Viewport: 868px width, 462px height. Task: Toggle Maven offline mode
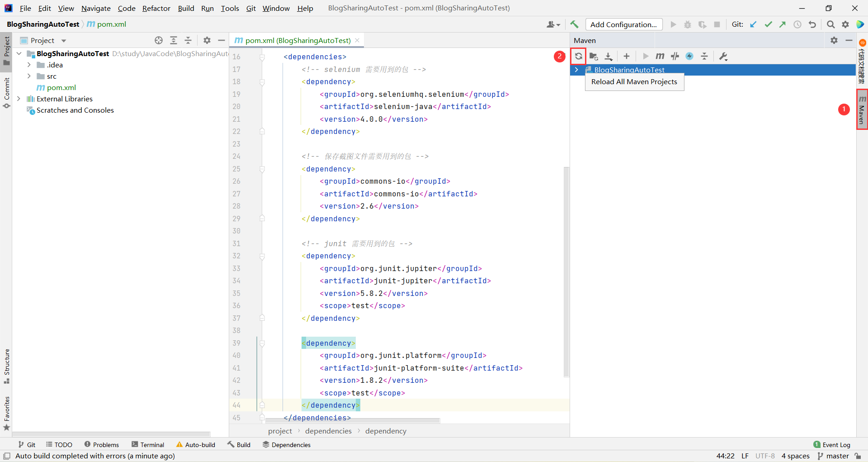pos(675,56)
